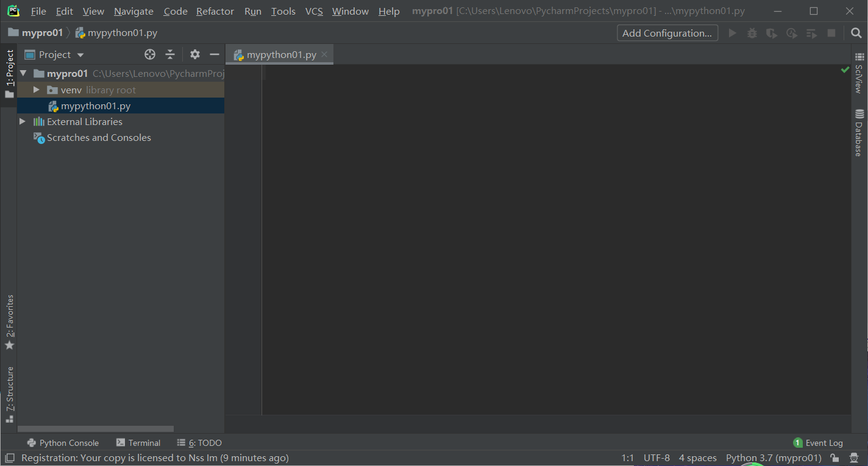Screen dimensions: 868x466
Task: Select Scratches and Consoles in tree
Action: tap(121, 137)
